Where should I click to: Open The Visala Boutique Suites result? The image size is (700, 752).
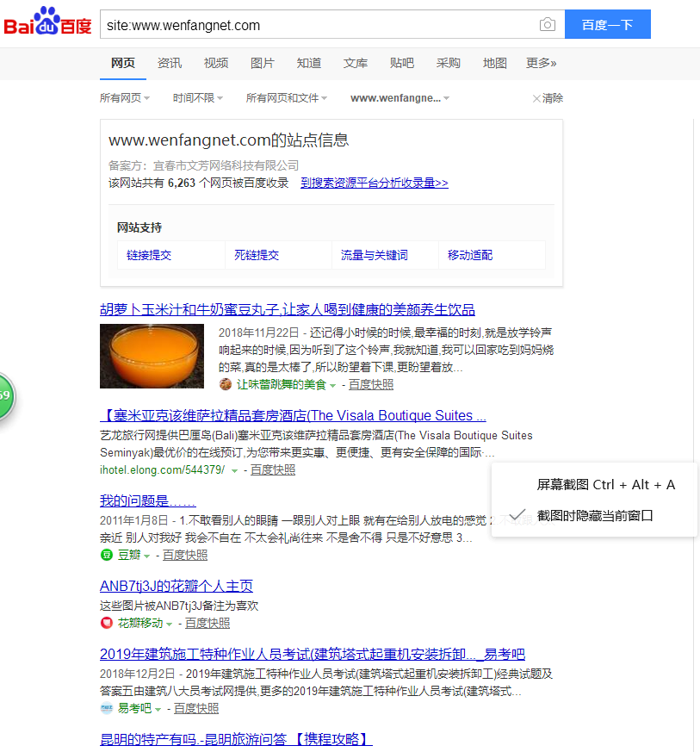293,415
